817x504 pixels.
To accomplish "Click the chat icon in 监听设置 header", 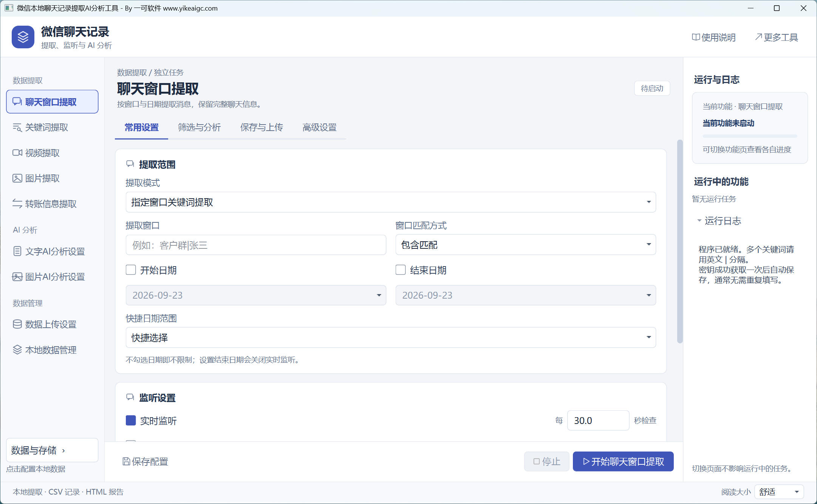I will pyautogui.click(x=130, y=397).
